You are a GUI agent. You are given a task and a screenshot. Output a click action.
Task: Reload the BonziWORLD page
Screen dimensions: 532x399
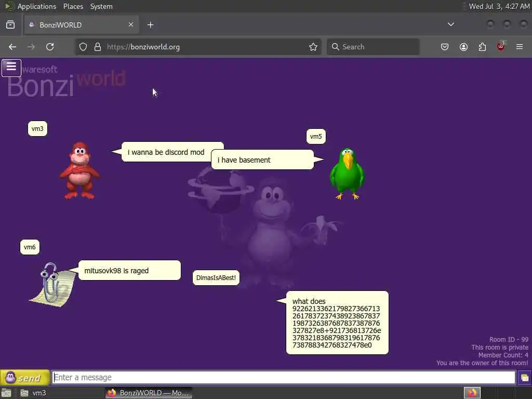tap(50, 47)
